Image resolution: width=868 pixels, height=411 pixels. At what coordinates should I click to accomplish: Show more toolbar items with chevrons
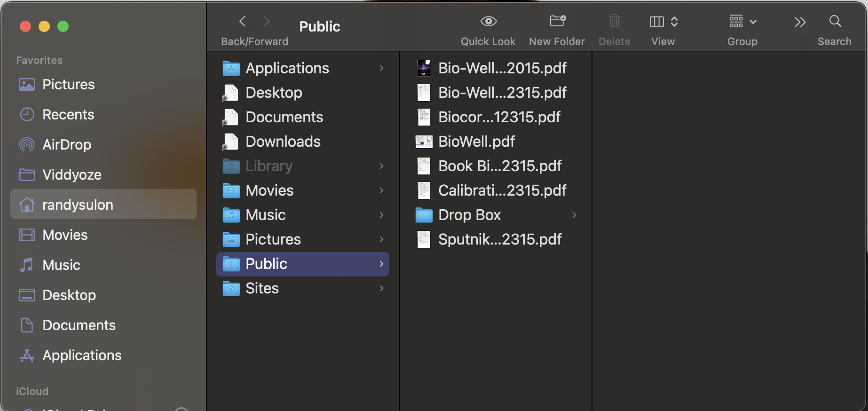[799, 22]
